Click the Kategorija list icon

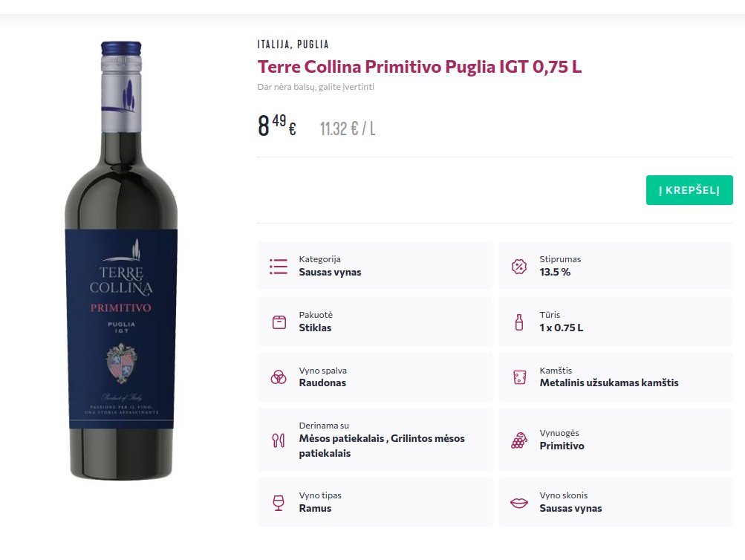279,267
